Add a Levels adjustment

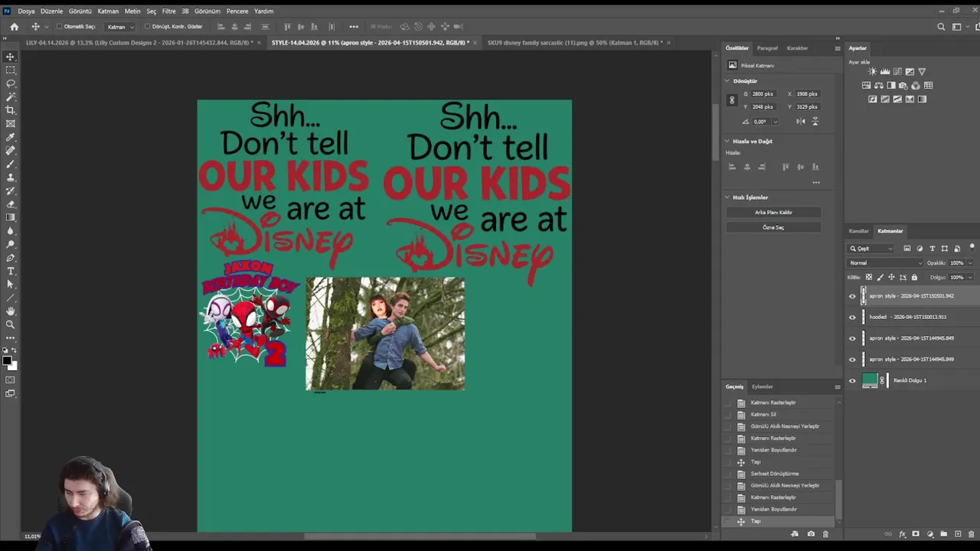pos(884,72)
